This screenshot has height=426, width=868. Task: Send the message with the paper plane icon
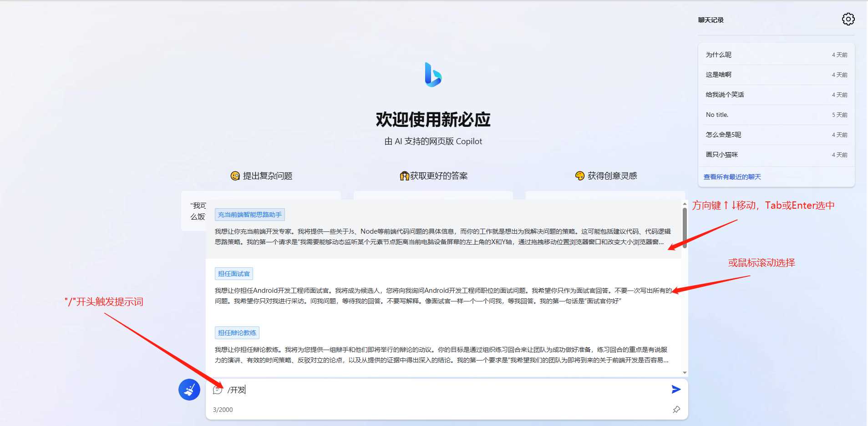[675, 389]
